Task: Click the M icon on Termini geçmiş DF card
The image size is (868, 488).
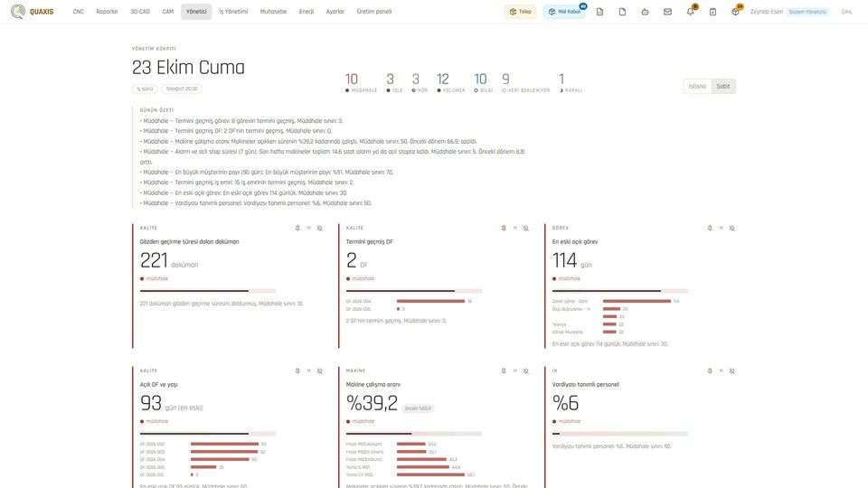Action: [514, 228]
